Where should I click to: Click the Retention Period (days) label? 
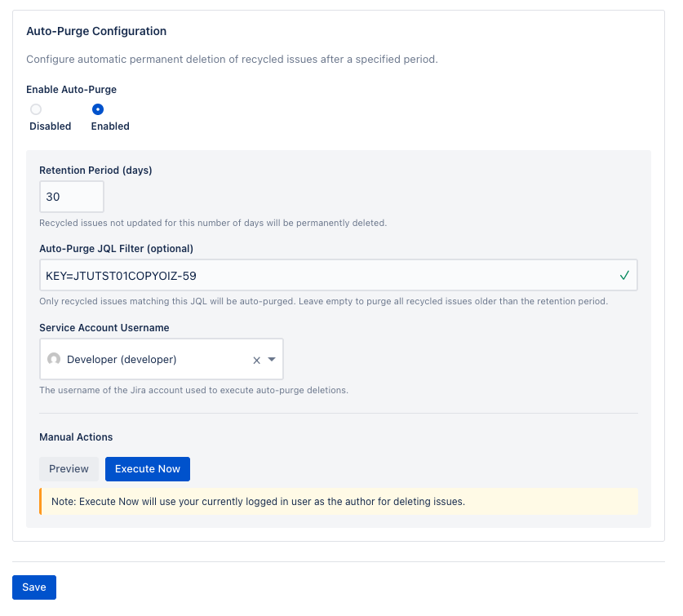coord(95,171)
